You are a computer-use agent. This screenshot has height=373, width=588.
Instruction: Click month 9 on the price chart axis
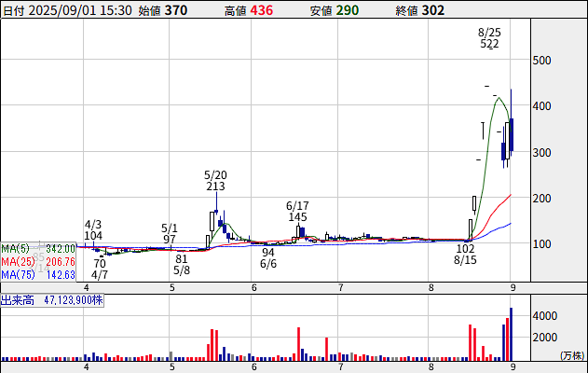click(513, 288)
